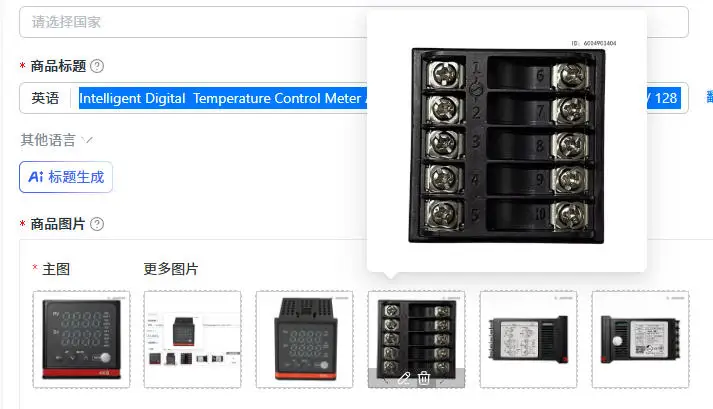Select the third thumbnail with angled meter view
713x409 pixels.
click(x=304, y=339)
